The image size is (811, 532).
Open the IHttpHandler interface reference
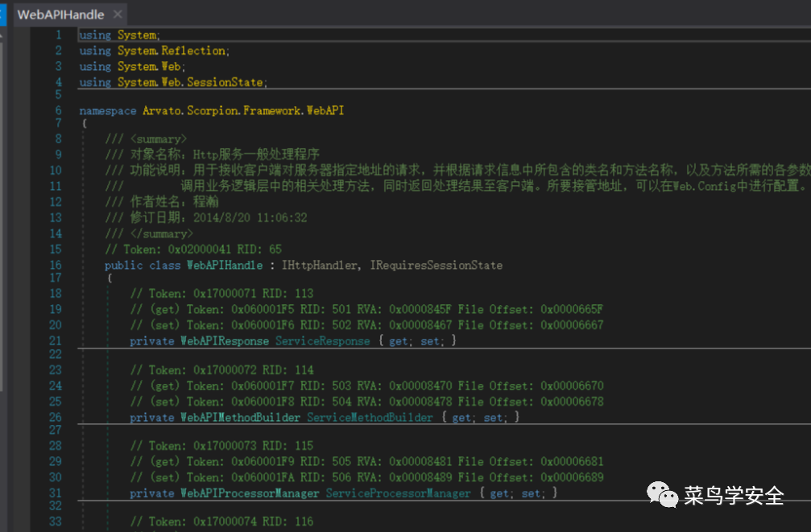[319, 266]
